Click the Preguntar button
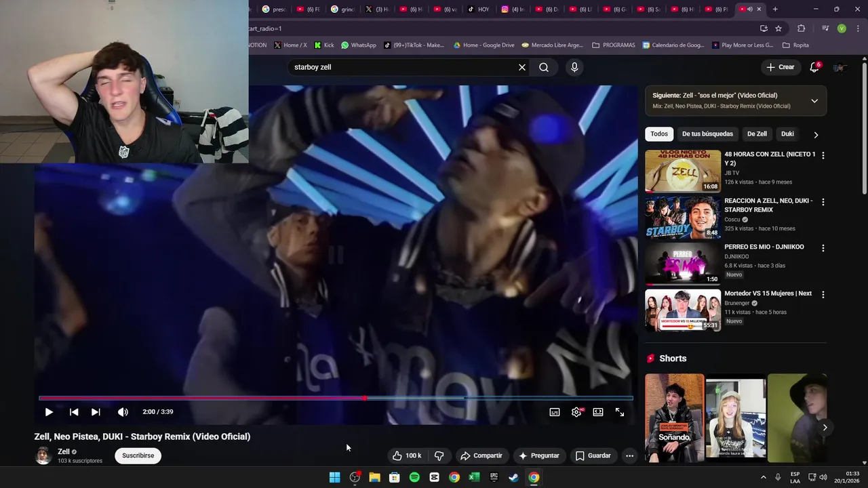The height and width of the screenshot is (488, 868). [x=539, y=455]
